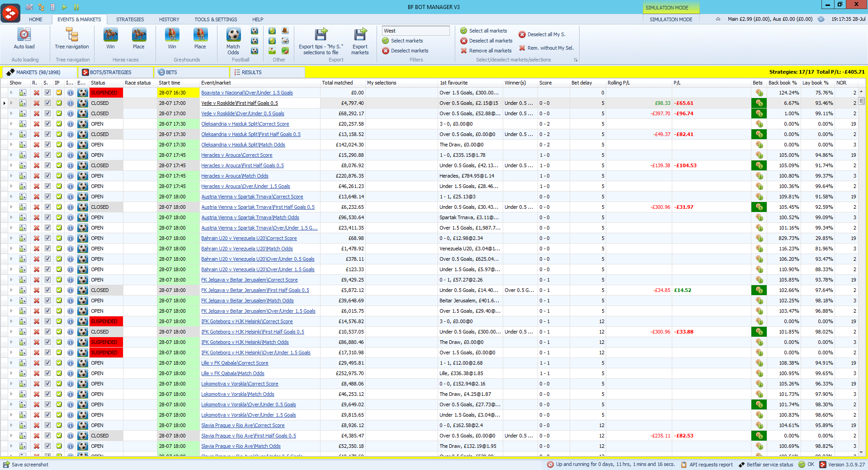Image resolution: width=868 pixels, height=470 pixels.
Task: Click in the West filter text field
Action: point(416,31)
